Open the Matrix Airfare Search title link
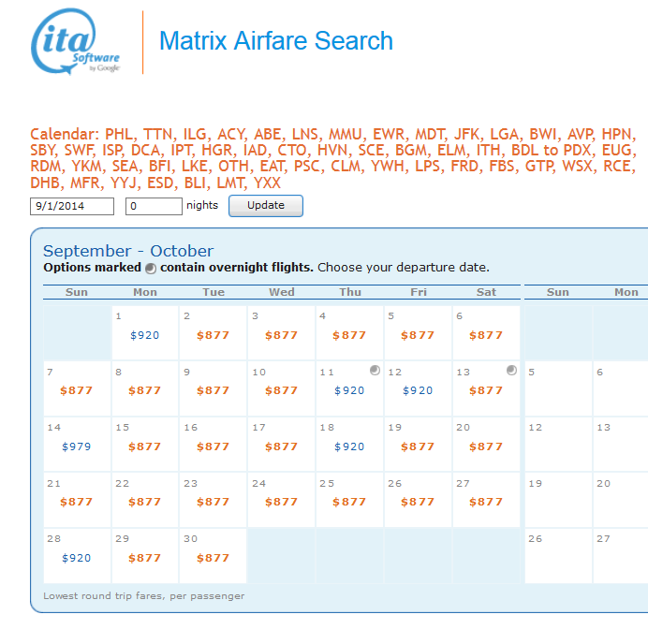648x644 pixels. point(275,41)
